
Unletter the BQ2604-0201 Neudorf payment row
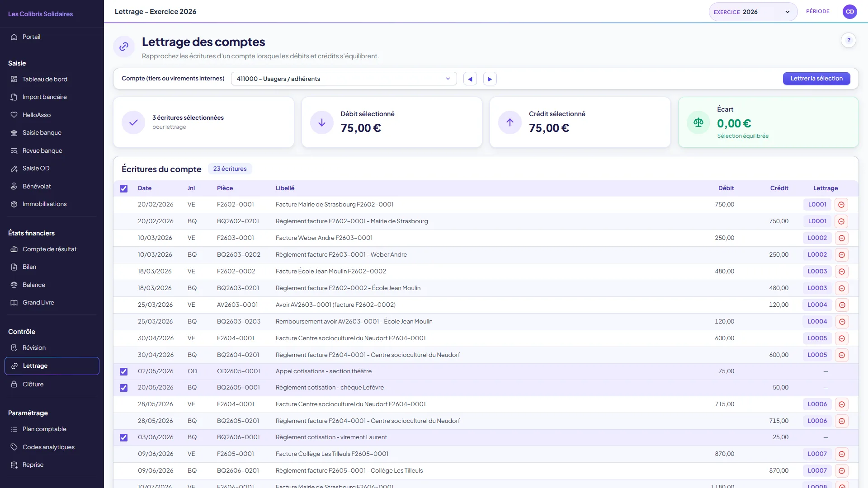(841, 355)
